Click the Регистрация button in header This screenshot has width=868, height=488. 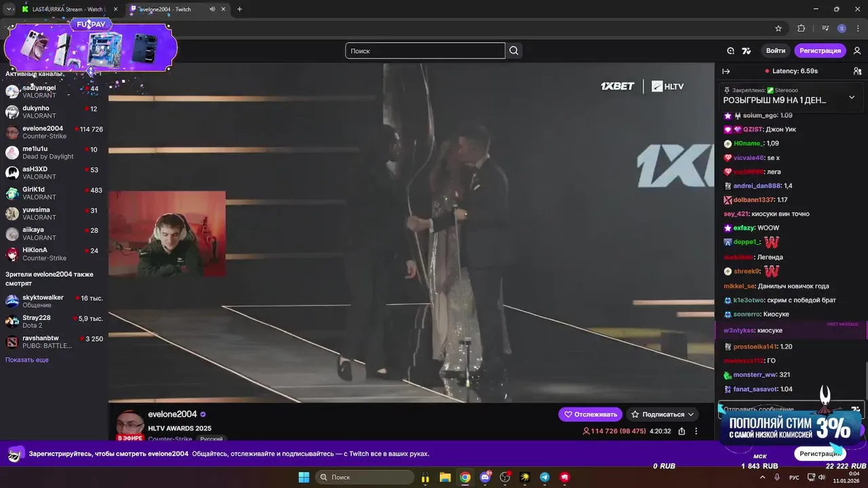click(820, 51)
